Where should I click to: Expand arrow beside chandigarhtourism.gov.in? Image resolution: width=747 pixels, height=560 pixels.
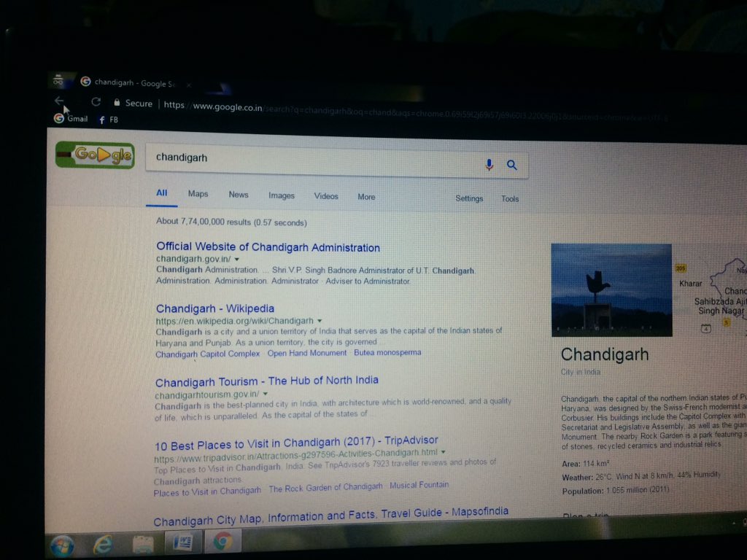coord(266,394)
